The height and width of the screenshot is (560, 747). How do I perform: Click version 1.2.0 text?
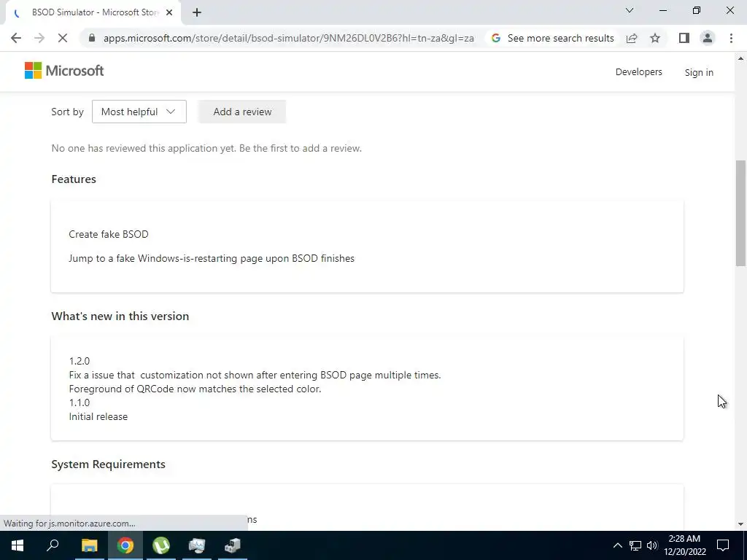(80, 361)
